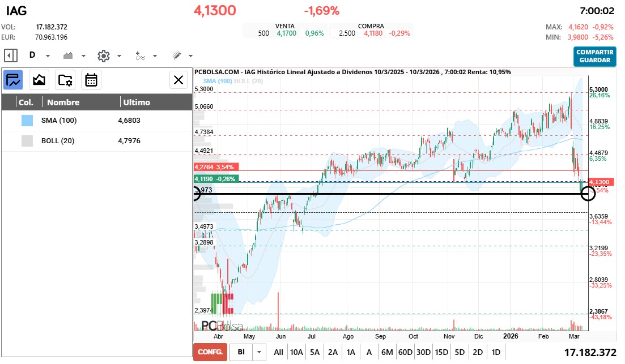Open the D timeframe dropdown
This screenshot has height=364, width=625.
pos(47,55)
